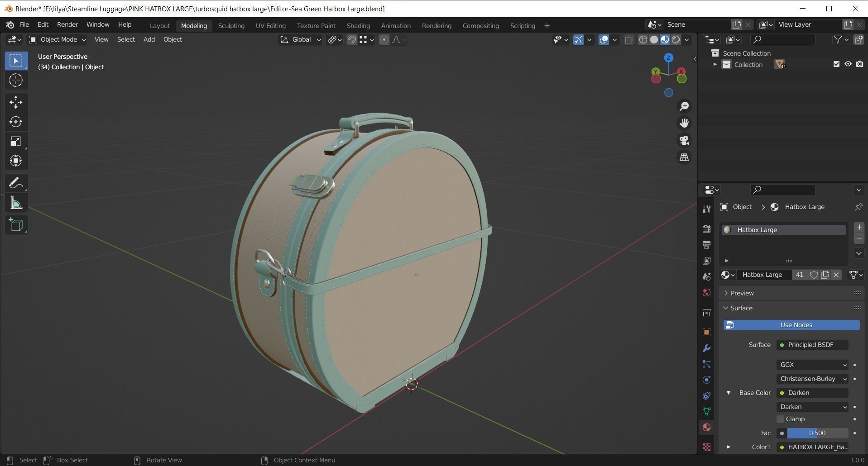868x466 pixels.
Task: Switch perspective/orthographic grid icon
Action: [x=684, y=157]
